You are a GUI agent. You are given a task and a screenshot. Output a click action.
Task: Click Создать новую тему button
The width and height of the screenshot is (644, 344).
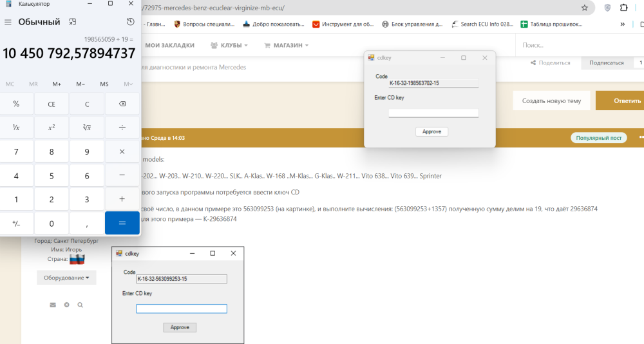click(551, 100)
